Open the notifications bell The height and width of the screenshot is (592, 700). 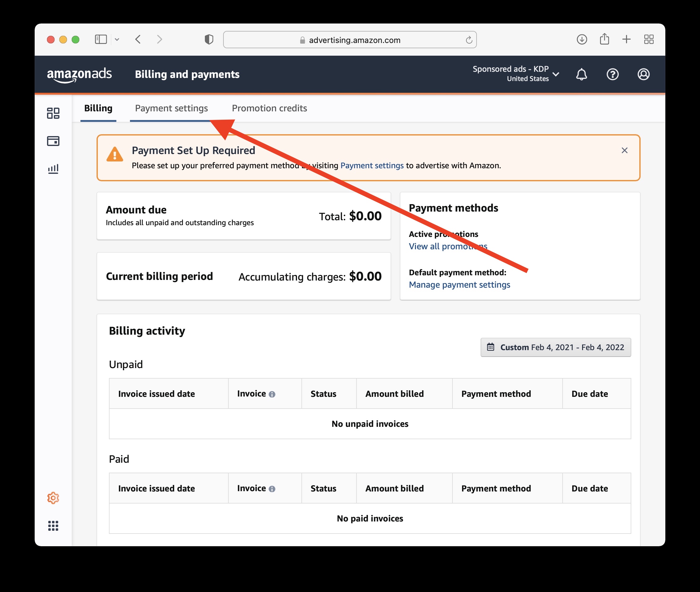[581, 74]
